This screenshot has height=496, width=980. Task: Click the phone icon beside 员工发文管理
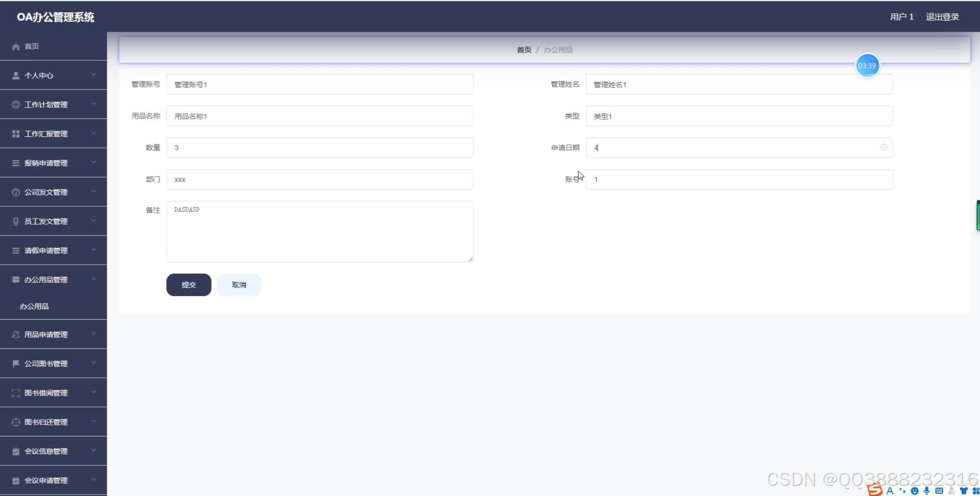[15, 221]
